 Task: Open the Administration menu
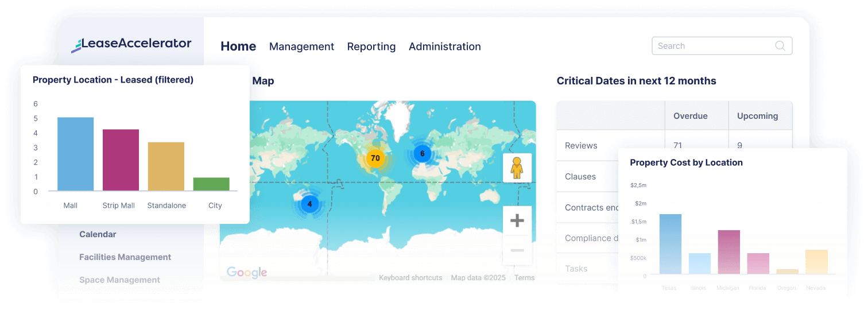[444, 46]
